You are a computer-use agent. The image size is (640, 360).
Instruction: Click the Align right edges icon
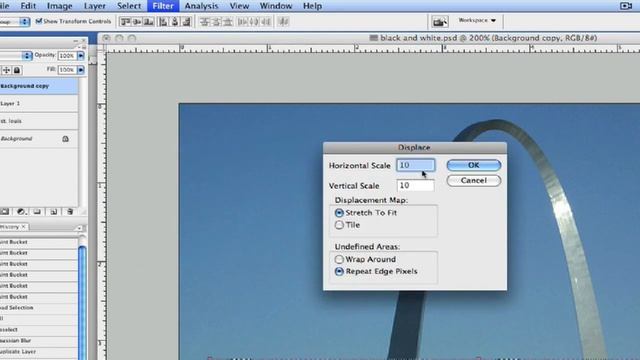click(x=187, y=22)
